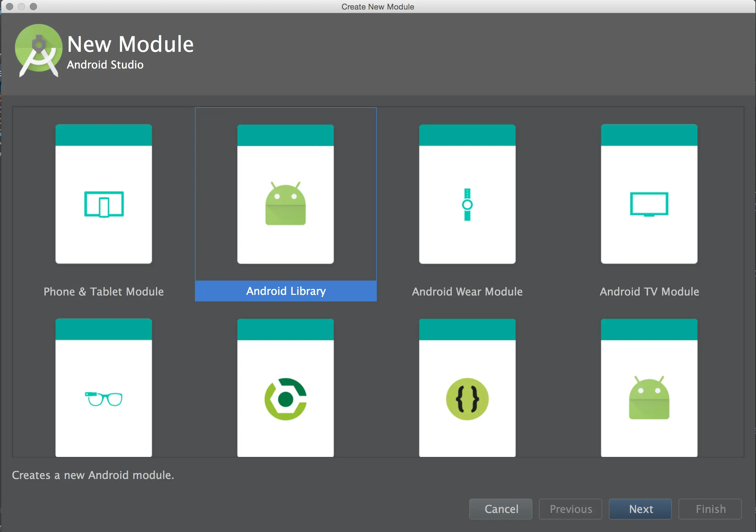Minimize the Create New Module window
Image resolution: width=756 pixels, height=532 pixels.
click(x=22, y=6)
